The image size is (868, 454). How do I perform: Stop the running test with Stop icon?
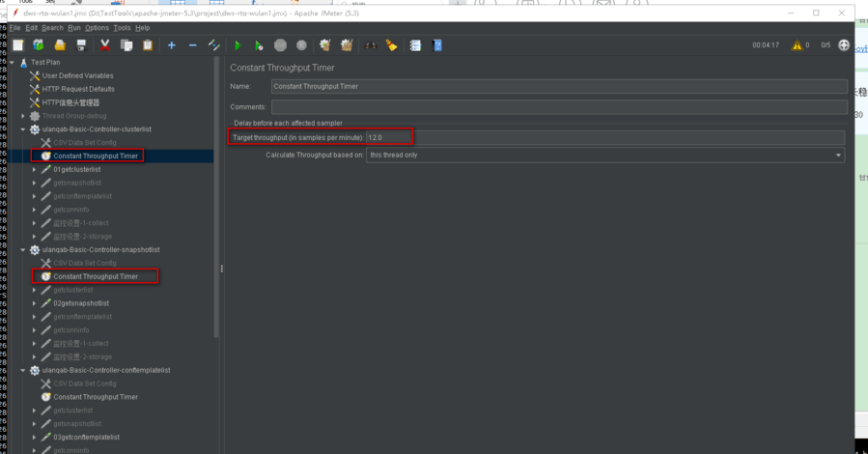tap(280, 45)
